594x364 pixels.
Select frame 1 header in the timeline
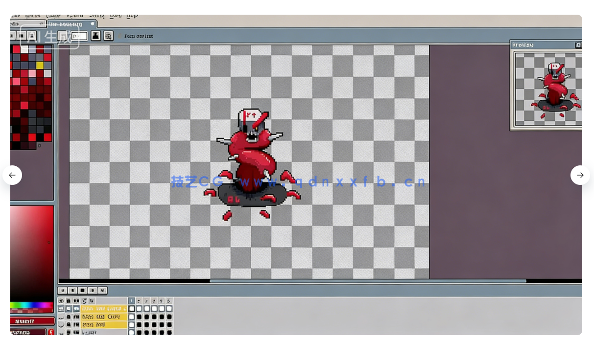point(132,301)
